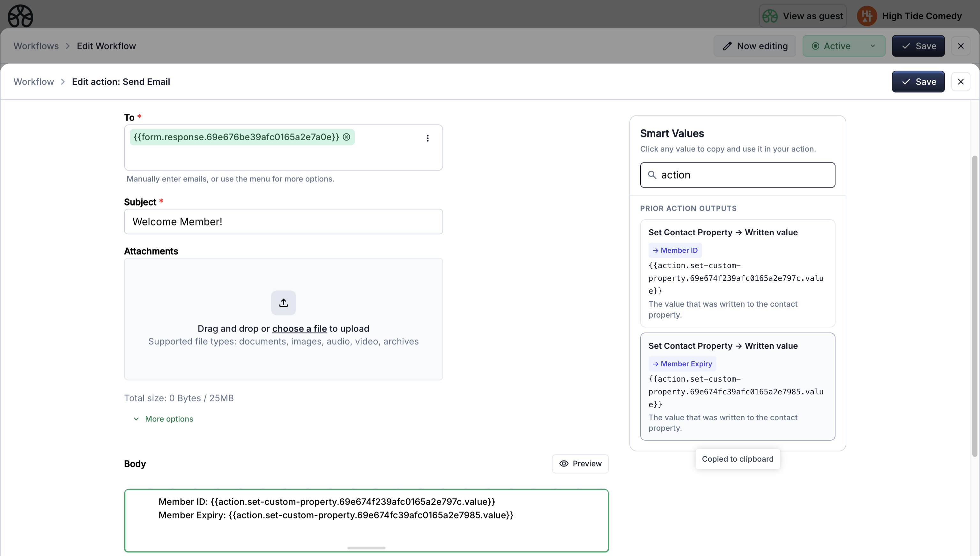Open the three-dot menu in To field
The image size is (980, 556).
[427, 138]
